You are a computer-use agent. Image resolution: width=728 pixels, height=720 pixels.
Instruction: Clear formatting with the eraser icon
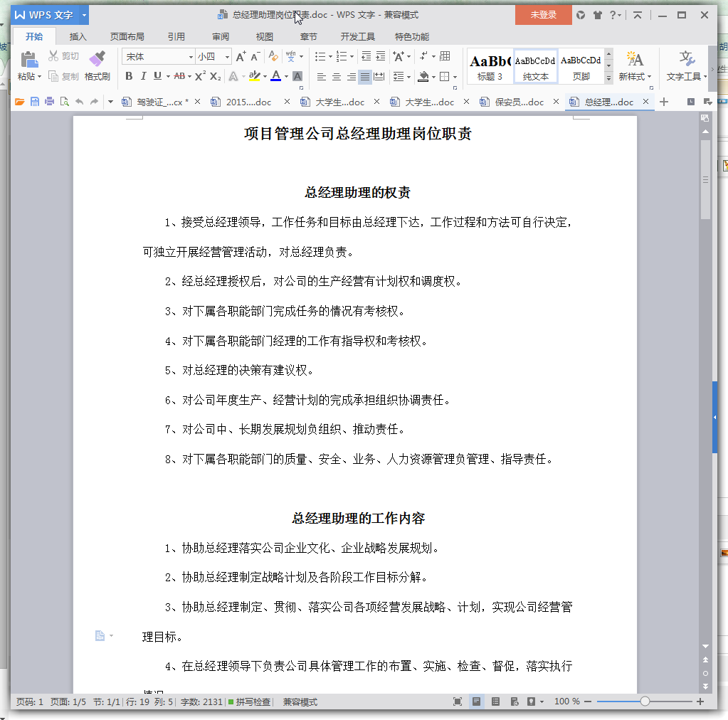pyautogui.click(x=273, y=57)
